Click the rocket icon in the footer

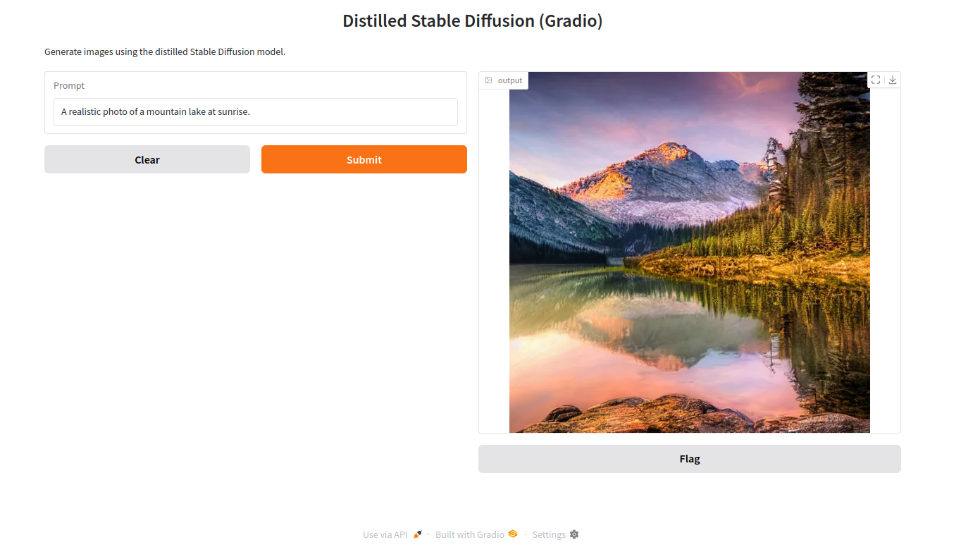pos(418,534)
